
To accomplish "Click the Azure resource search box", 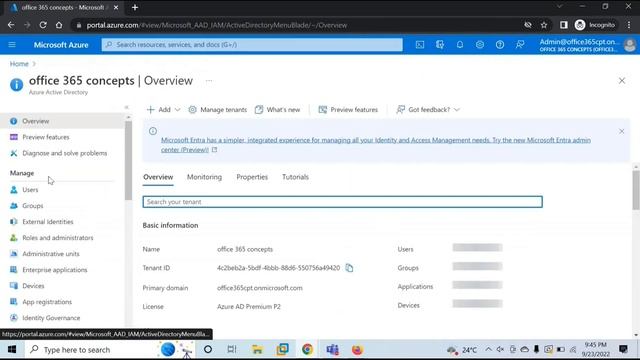I will point(252,45).
